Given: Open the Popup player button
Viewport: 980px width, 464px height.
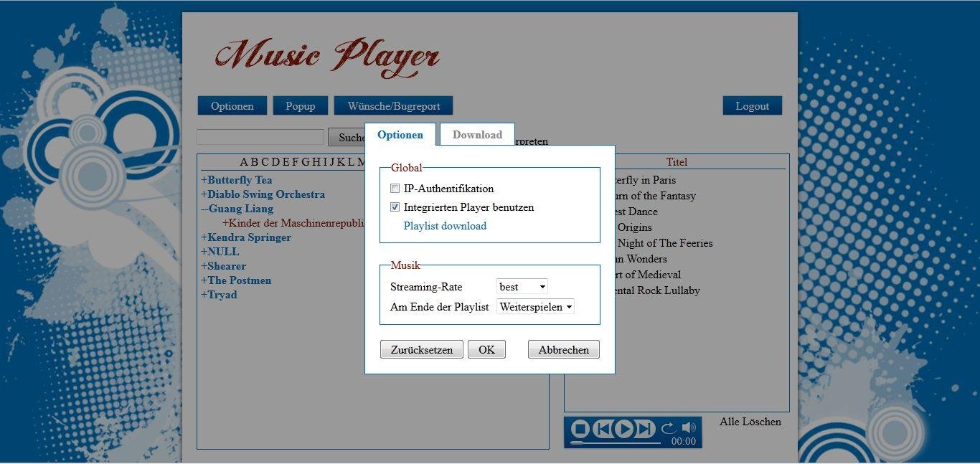Looking at the screenshot, I should pos(301,105).
